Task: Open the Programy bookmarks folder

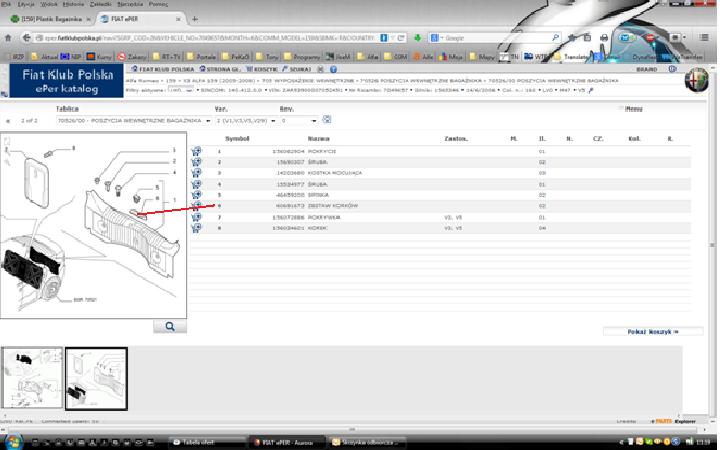Action: pos(303,56)
